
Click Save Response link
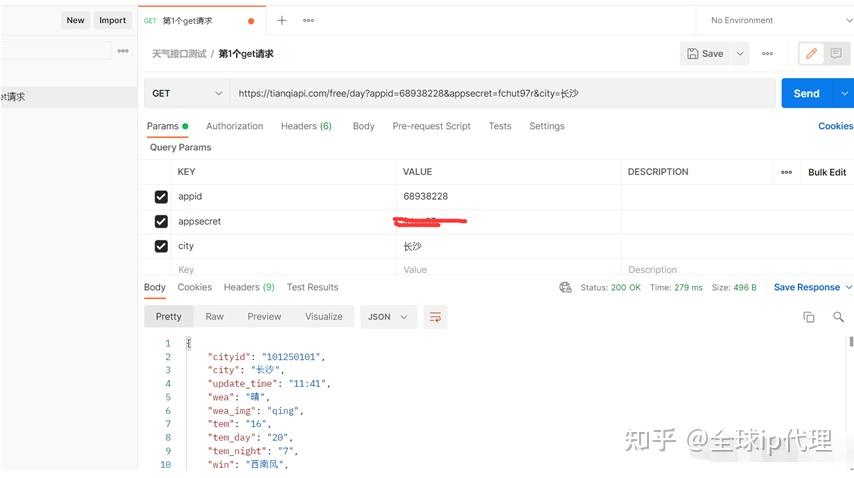tap(807, 287)
